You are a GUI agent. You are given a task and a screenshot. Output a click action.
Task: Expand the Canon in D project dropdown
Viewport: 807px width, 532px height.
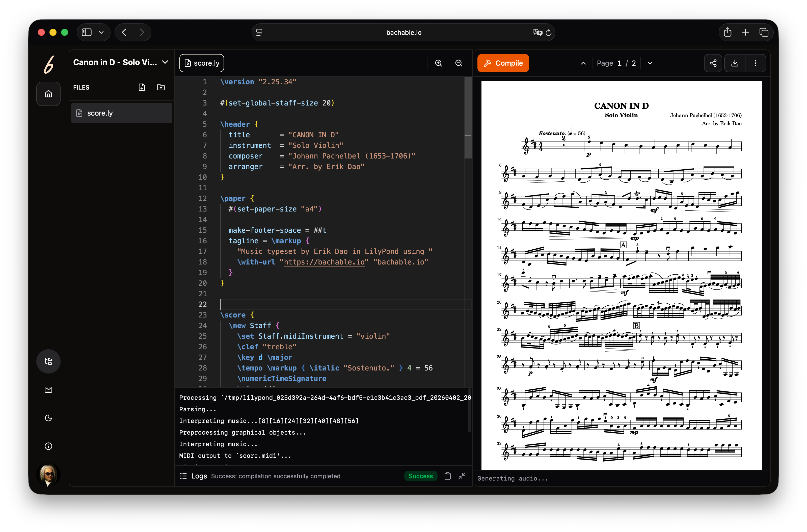[165, 62]
